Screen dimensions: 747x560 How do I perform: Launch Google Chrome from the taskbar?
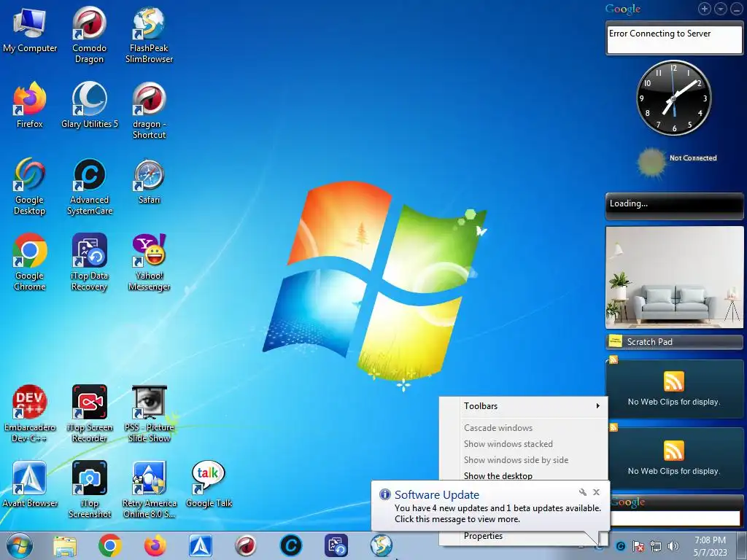[x=110, y=545]
